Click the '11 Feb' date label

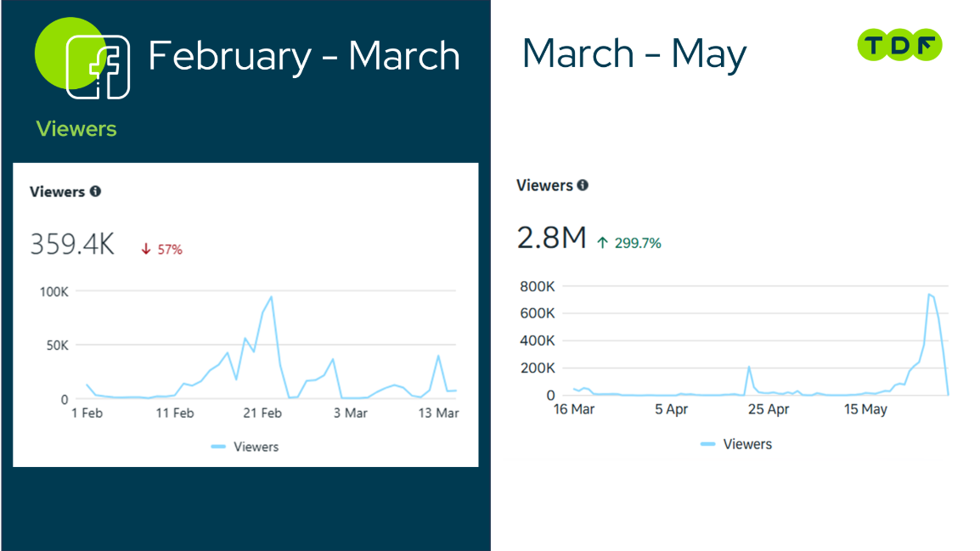pos(175,413)
